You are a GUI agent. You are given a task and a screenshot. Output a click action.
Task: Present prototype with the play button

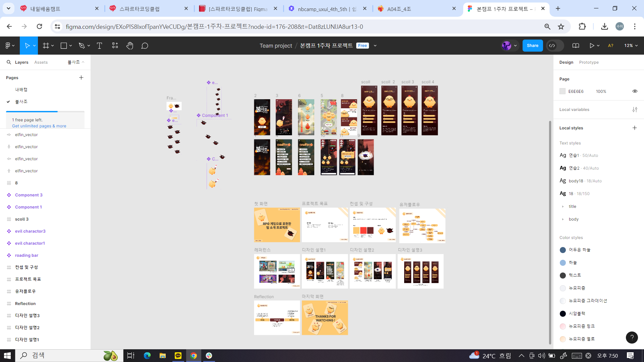[592, 46]
